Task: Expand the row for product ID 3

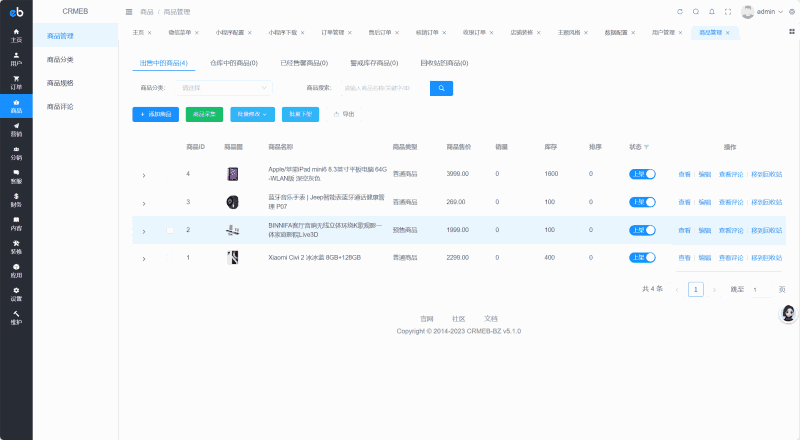Action: click(x=144, y=203)
